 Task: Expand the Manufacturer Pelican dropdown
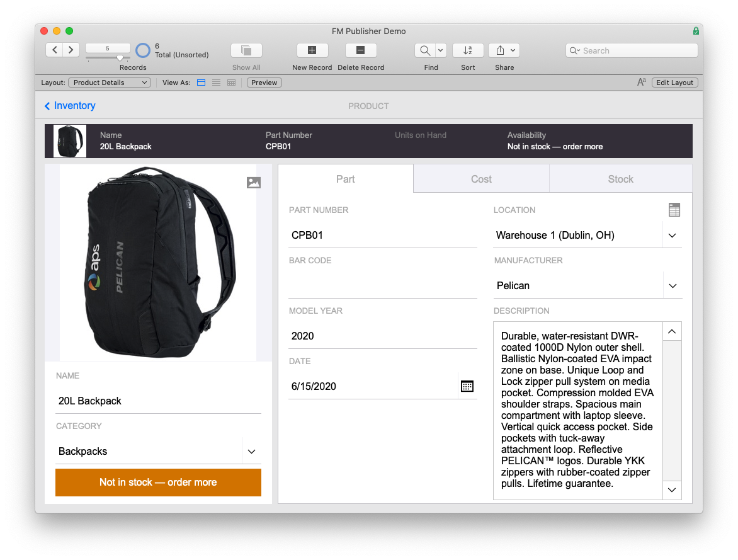pos(673,286)
